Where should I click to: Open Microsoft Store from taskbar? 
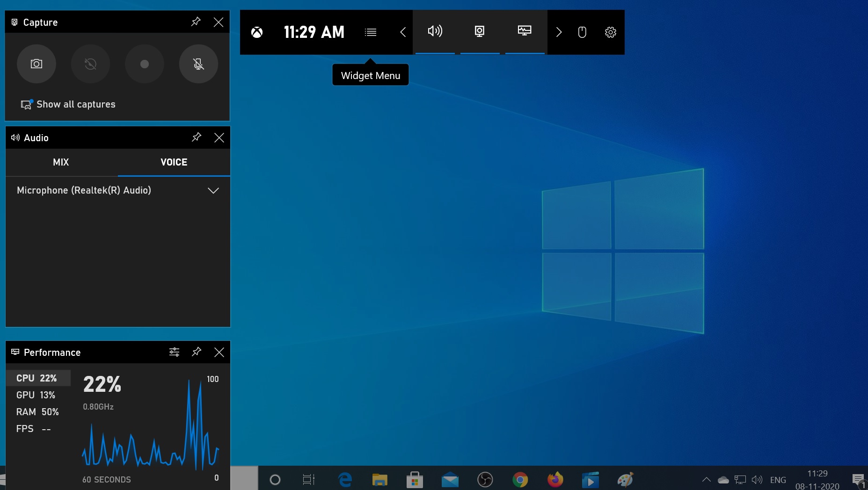tap(415, 479)
